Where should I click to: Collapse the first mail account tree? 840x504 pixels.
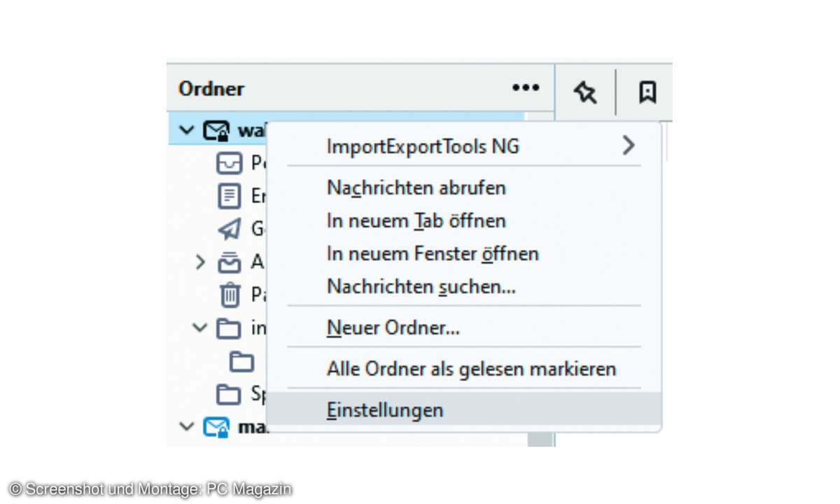(x=187, y=130)
